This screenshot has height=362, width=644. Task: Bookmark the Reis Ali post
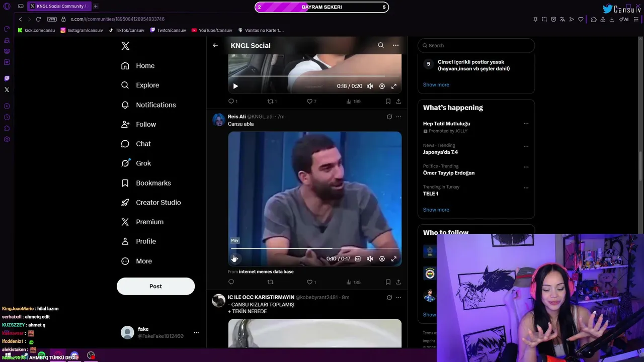tap(388, 282)
